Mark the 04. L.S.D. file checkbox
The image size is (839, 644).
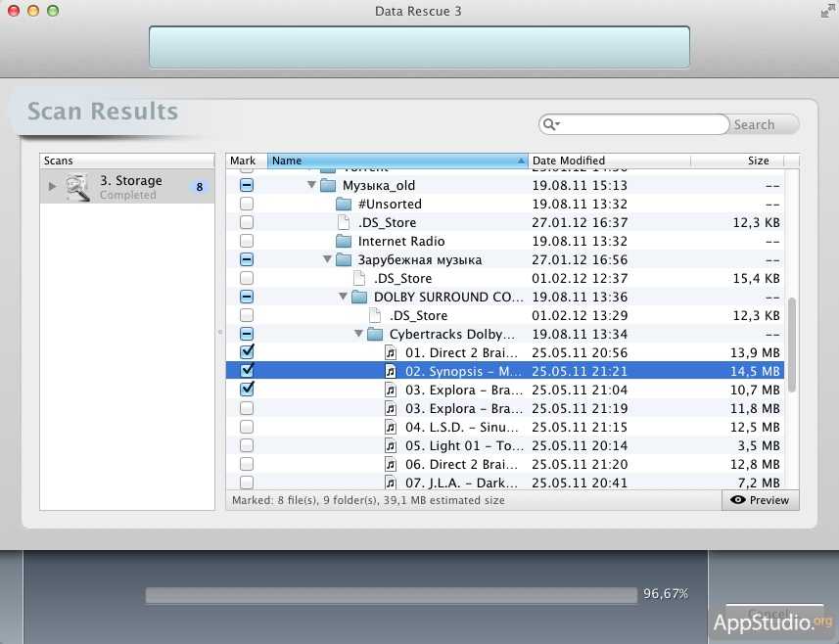(247, 428)
